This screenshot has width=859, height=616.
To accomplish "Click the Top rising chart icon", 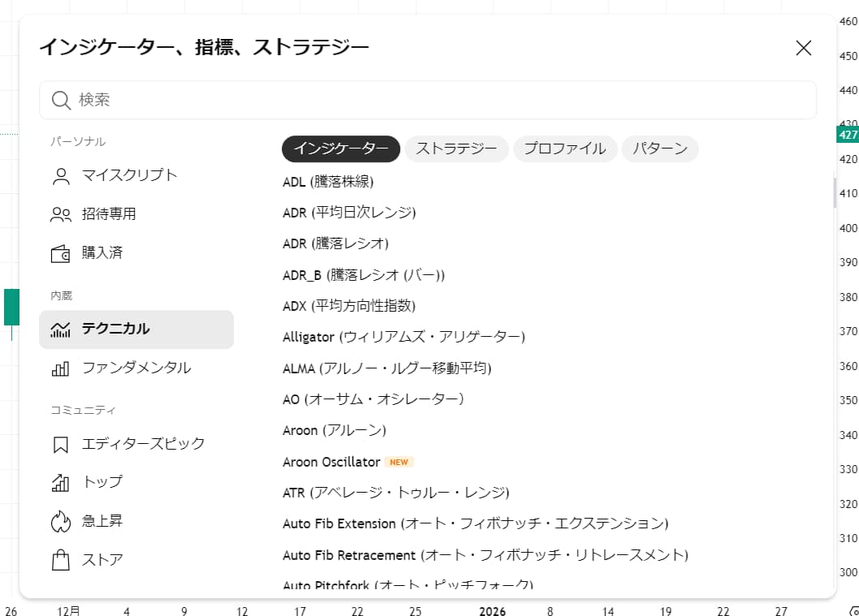I will 61,483.
